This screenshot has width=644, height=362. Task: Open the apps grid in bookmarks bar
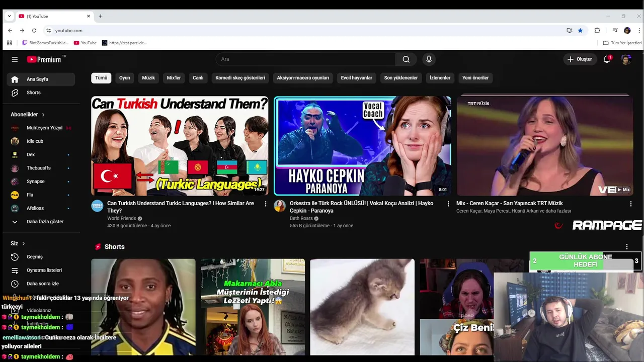coord(9,43)
